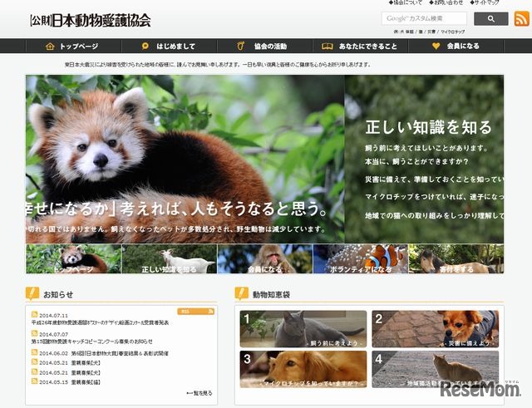This screenshot has width=532, height=408.
Task: Open card 2 災害に備えよう with small dog
Action: pyautogui.click(x=436, y=329)
